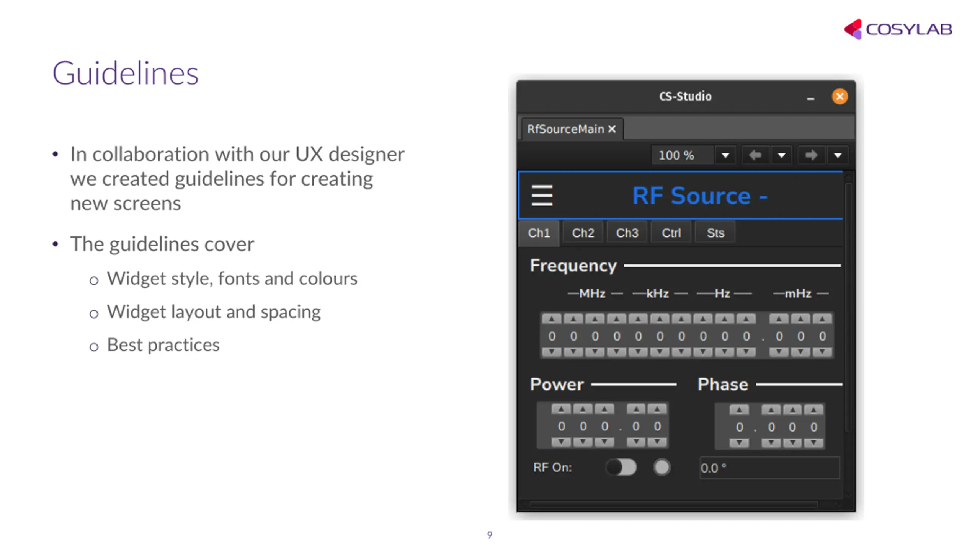The height and width of the screenshot is (551, 980).
Task: Increment the first mHz frequency digit
Action: pos(779,319)
